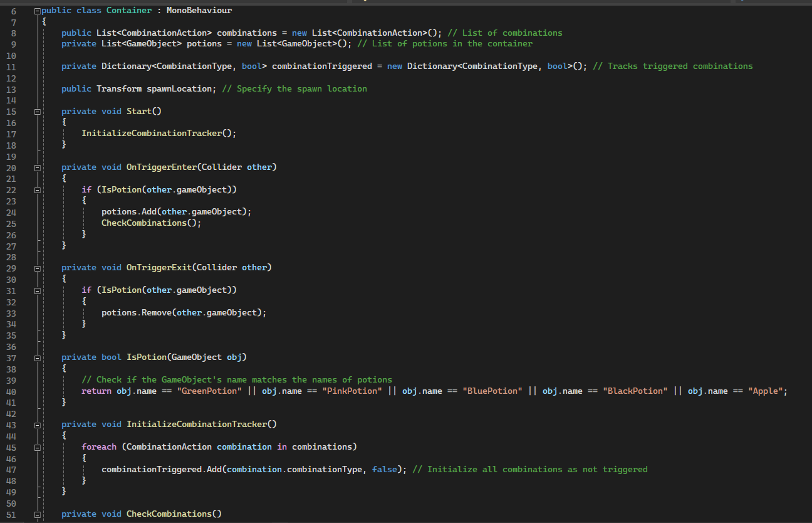Click the "BluePotion" string literal

pyautogui.click(x=492, y=391)
